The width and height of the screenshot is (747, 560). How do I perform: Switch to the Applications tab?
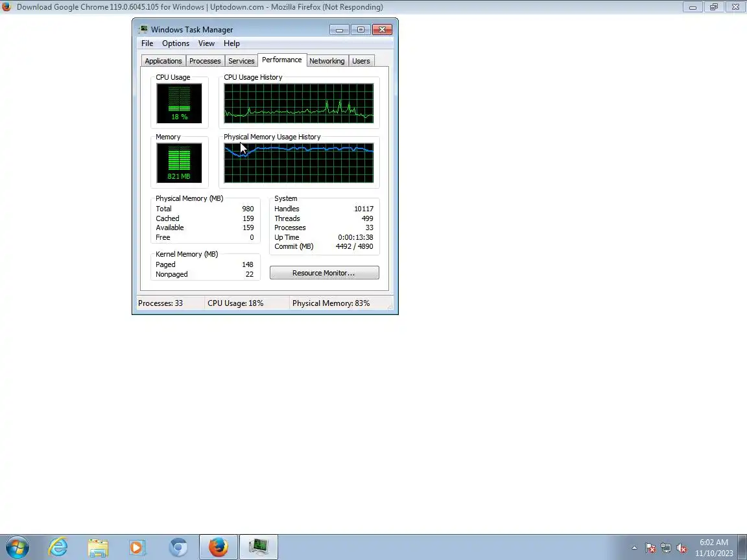click(x=163, y=61)
